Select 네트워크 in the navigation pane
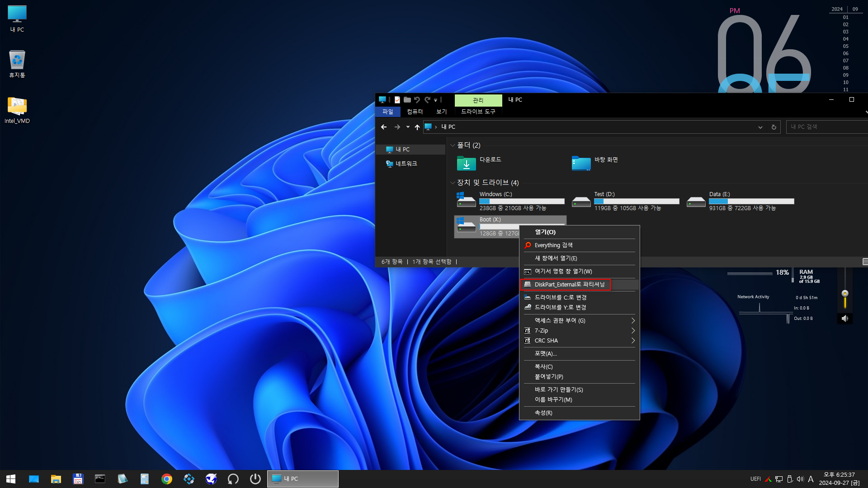 click(x=410, y=164)
